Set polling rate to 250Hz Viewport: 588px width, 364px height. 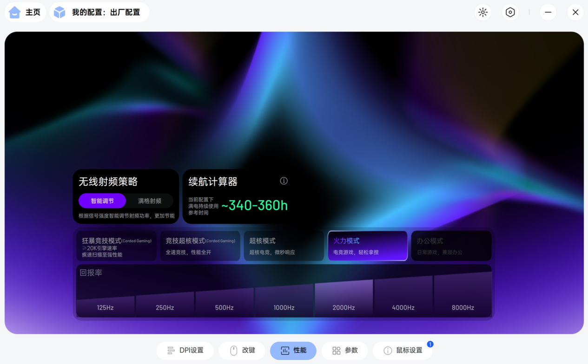pyautogui.click(x=165, y=304)
